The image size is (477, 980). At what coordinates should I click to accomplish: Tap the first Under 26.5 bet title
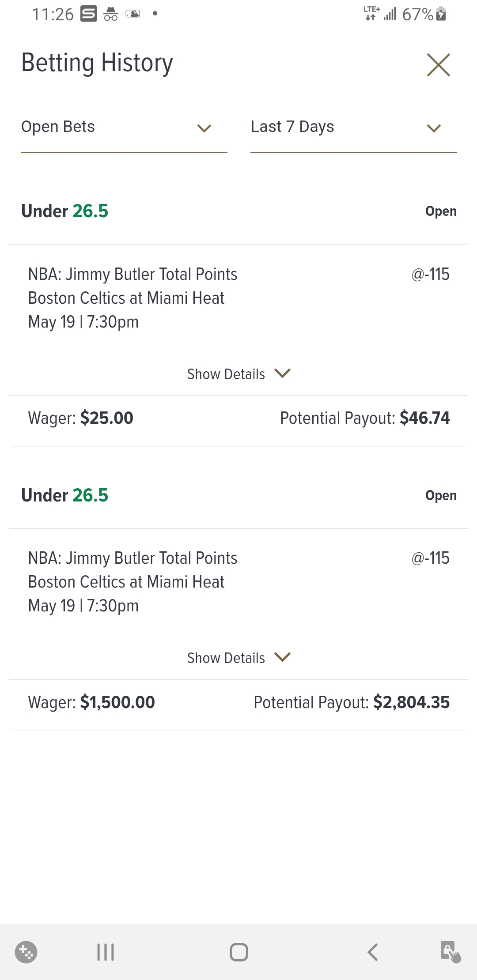(65, 211)
